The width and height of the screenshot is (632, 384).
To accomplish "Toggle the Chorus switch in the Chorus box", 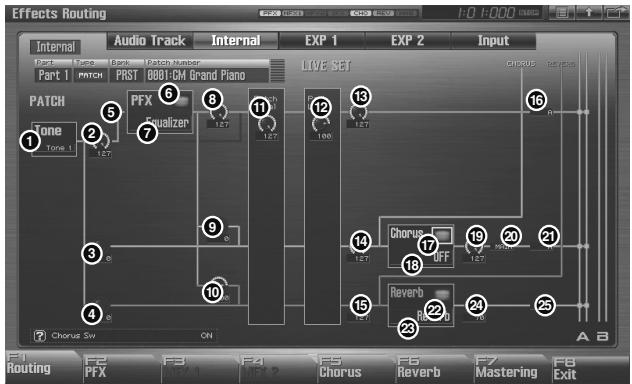I will point(442,235).
